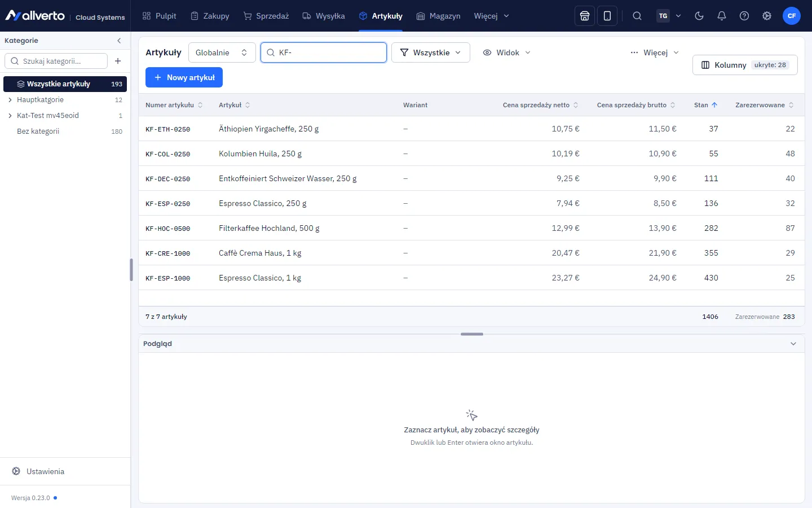812x508 pixels.
Task: Sort by Cena sprzedaży netto column
Action: point(540,105)
